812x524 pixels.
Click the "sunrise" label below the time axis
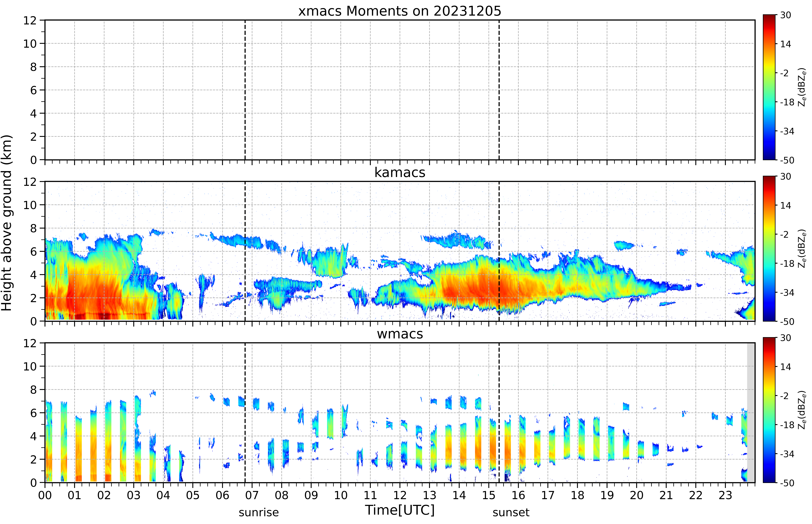259,512
